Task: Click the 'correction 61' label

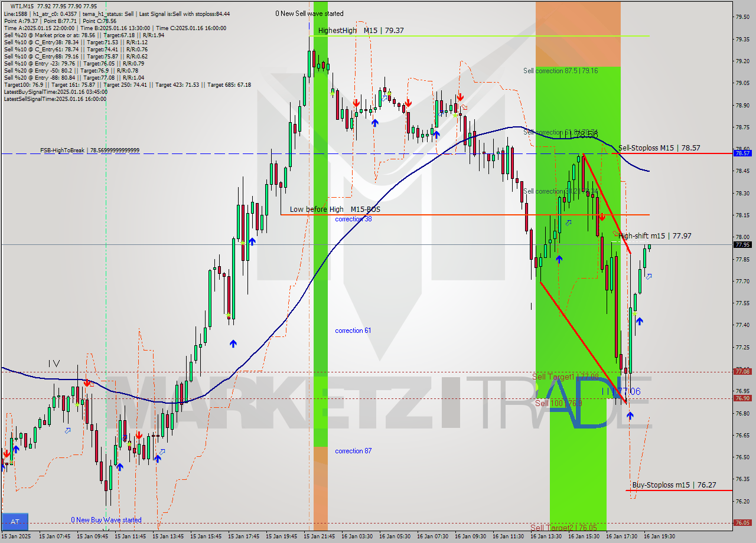Action: point(353,331)
